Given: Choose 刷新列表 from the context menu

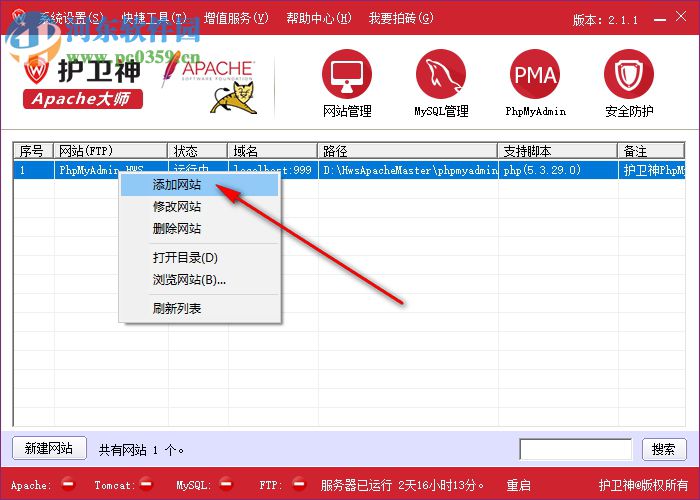Looking at the screenshot, I should pos(200,308).
